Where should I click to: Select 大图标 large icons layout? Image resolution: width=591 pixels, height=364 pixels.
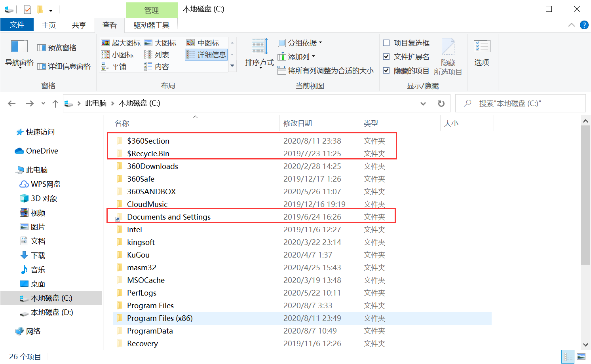click(160, 43)
